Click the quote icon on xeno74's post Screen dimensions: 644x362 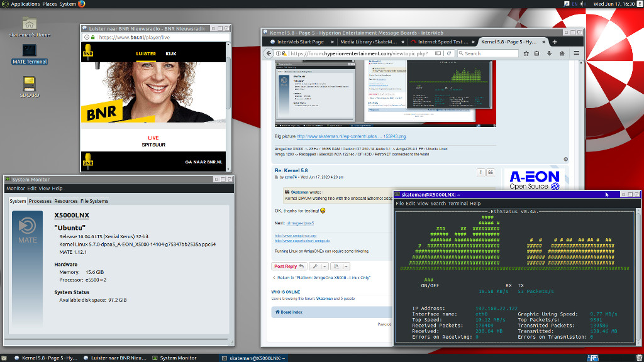[491, 172]
